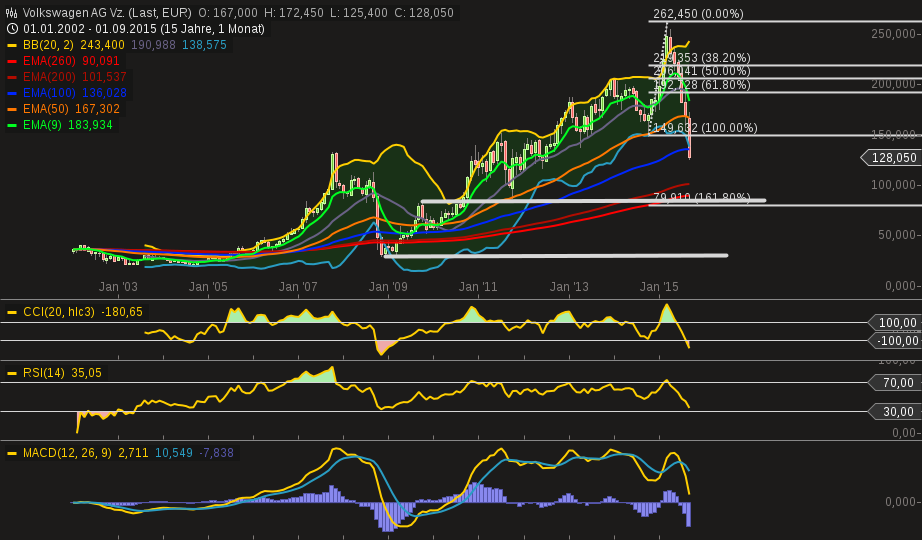
Task: Click the MACD value 10,549 in blue
Action: coord(173,453)
